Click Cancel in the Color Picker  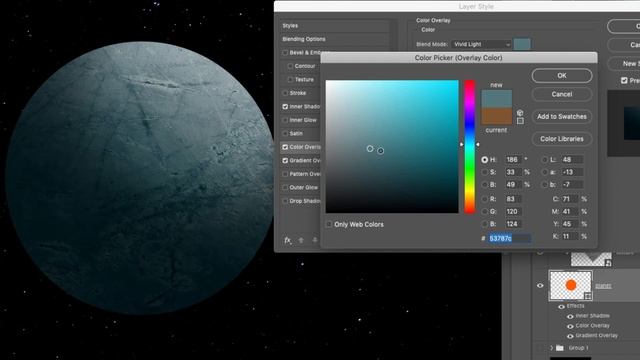pyautogui.click(x=562, y=94)
